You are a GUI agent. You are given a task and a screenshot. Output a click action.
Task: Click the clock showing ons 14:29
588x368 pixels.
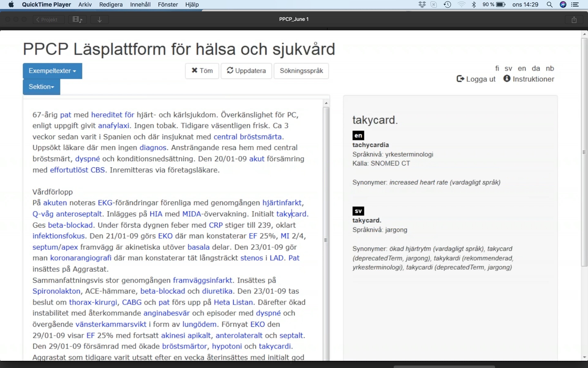point(525,4)
